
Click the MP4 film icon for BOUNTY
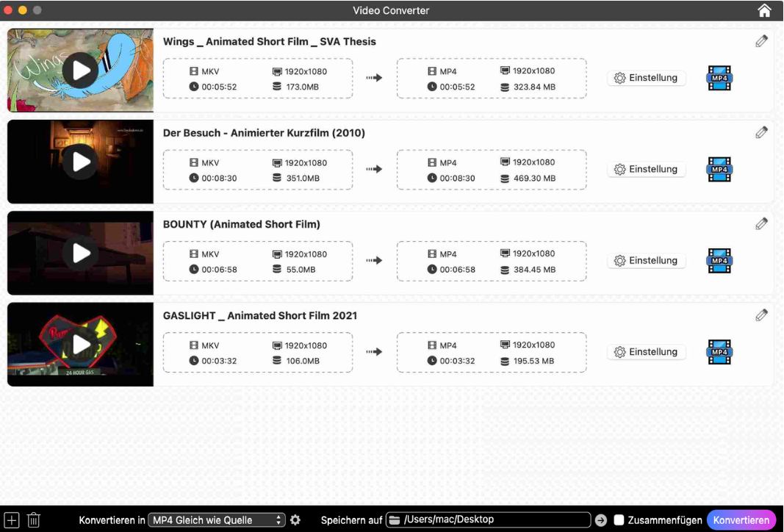pos(719,260)
